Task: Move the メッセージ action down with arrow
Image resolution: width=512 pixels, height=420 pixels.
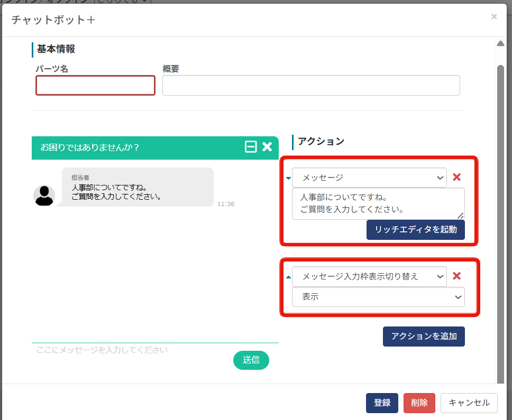Action: pos(288,178)
